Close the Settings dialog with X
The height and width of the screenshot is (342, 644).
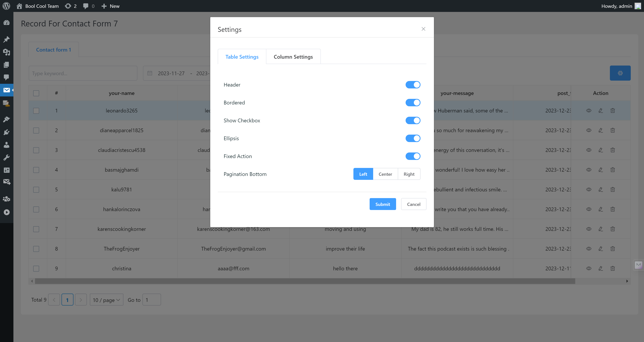pyautogui.click(x=423, y=29)
